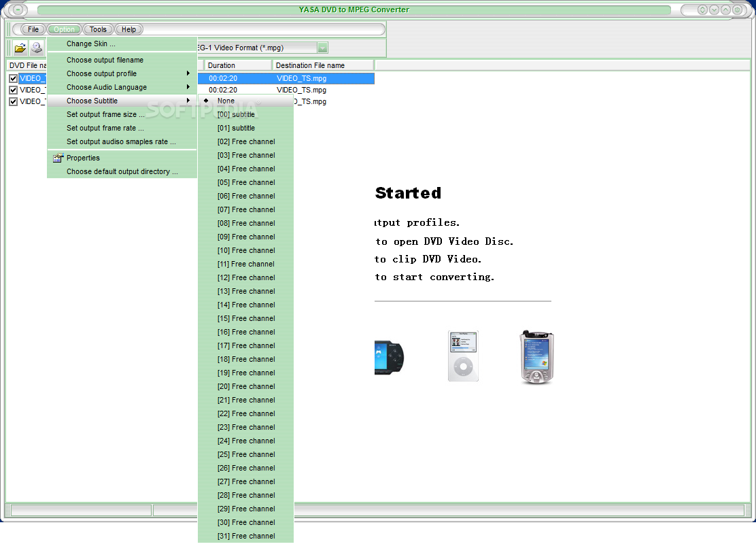Open the output video format dropdown arrow
The width and height of the screenshot is (756, 544).
click(322, 48)
